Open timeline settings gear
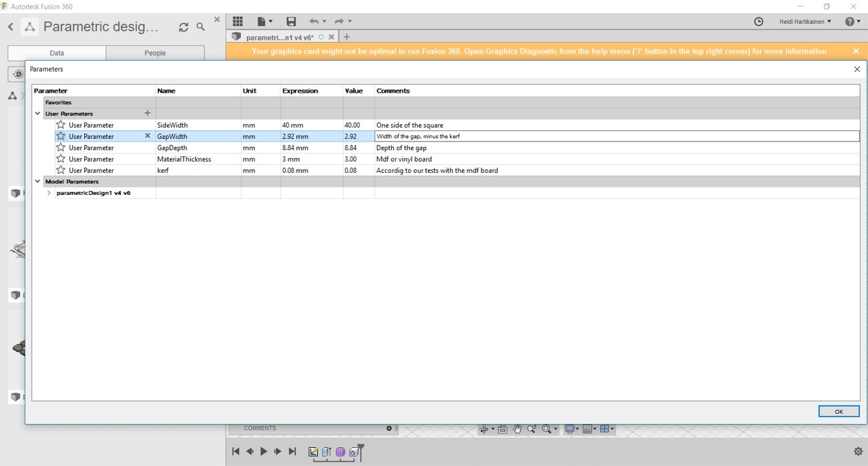This screenshot has width=868, height=466. click(858, 452)
